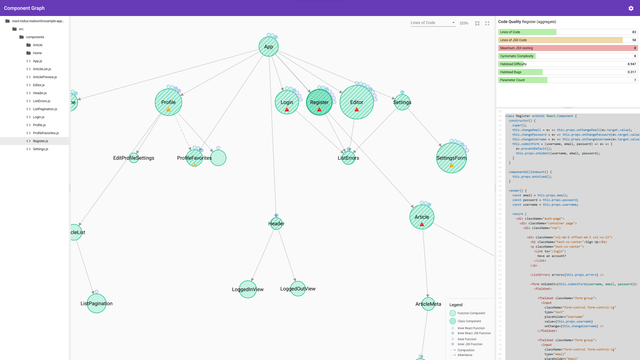Select the zoom percentage indicator
Screen dimensions: 640x360
(x=464, y=23)
